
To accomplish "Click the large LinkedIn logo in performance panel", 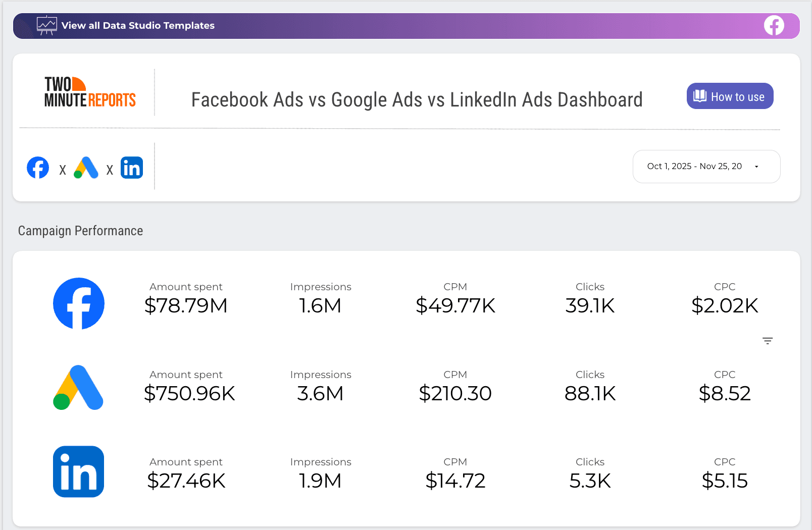I will pos(79,471).
